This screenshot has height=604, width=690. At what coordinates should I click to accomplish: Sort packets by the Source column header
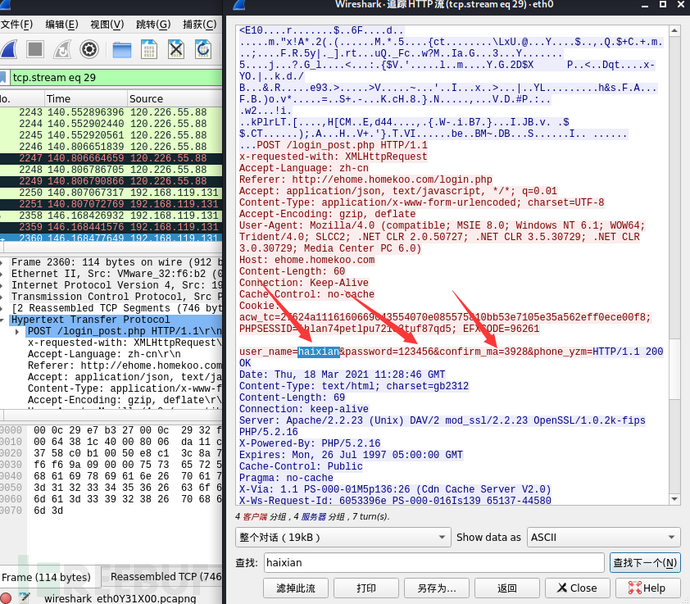click(x=175, y=99)
